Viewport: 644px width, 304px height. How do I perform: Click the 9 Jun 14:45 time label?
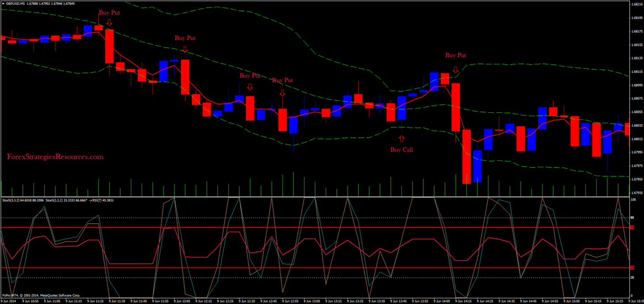[529, 301]
